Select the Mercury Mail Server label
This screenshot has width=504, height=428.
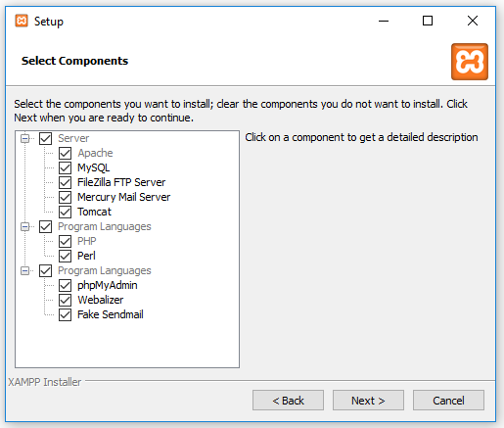click(123, 197)
